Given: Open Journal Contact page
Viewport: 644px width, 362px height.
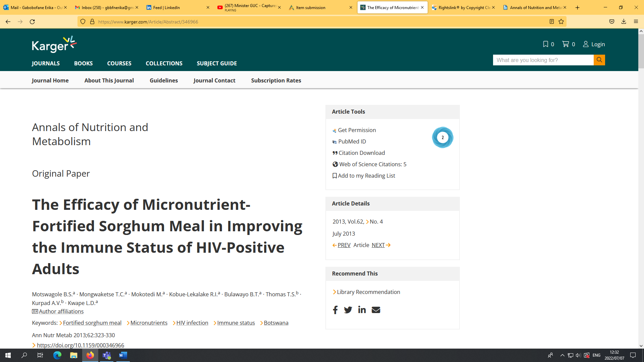Looking at the screenshot, I should (x=214, y=80).
